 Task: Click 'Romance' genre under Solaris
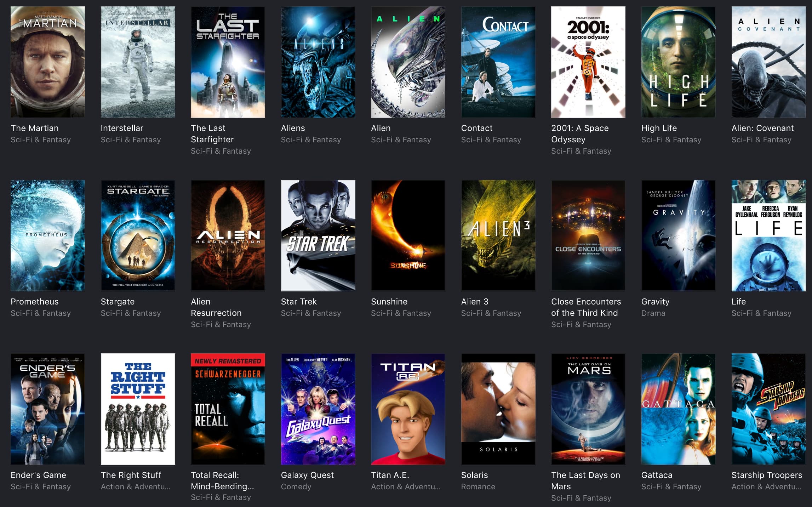tap(478, 487)
